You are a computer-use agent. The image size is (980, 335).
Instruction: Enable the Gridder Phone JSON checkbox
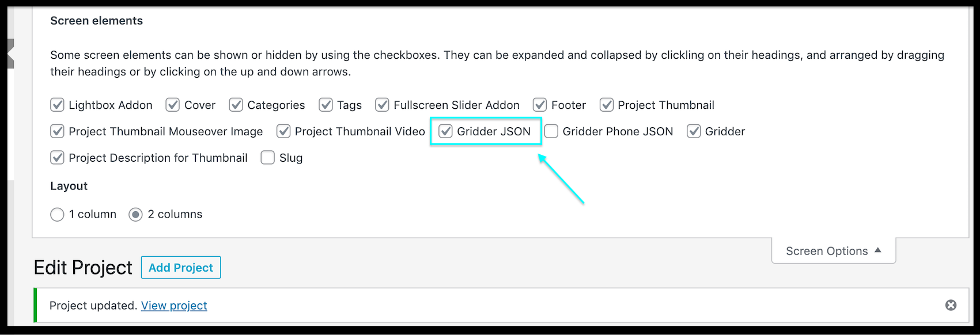click(x=551, y=131)
